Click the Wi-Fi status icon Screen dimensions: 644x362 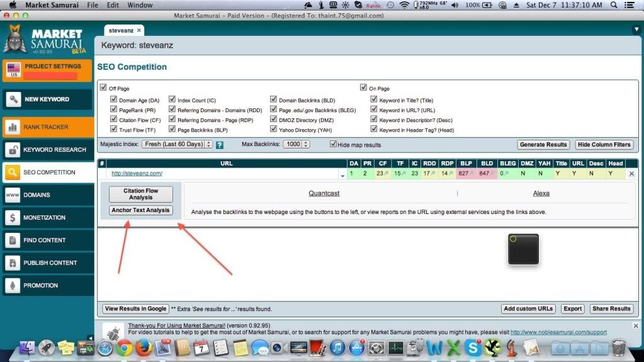pos(405,5)
